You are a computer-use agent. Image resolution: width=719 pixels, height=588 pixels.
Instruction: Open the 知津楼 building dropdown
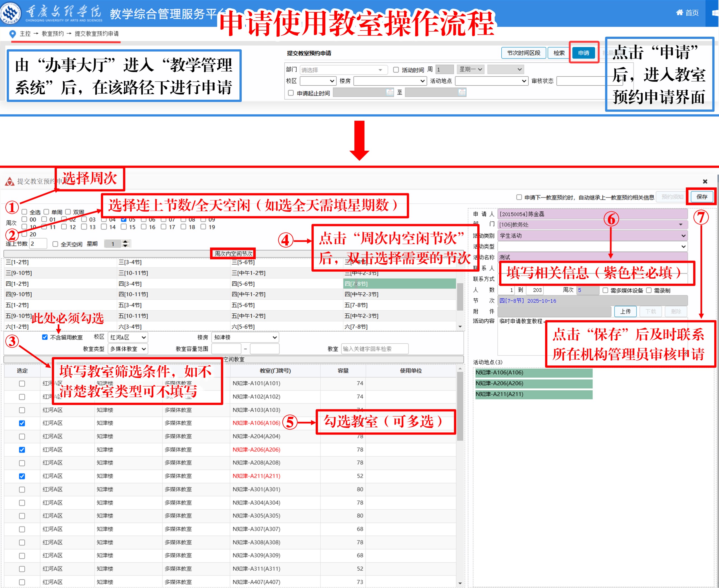[245, 337]
